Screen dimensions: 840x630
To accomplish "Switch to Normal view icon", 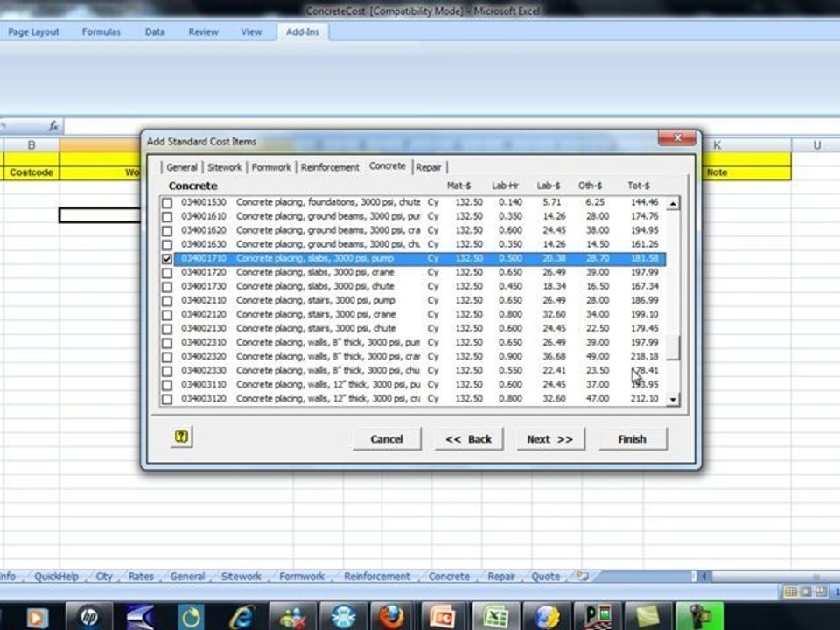I will pos(790,592).
